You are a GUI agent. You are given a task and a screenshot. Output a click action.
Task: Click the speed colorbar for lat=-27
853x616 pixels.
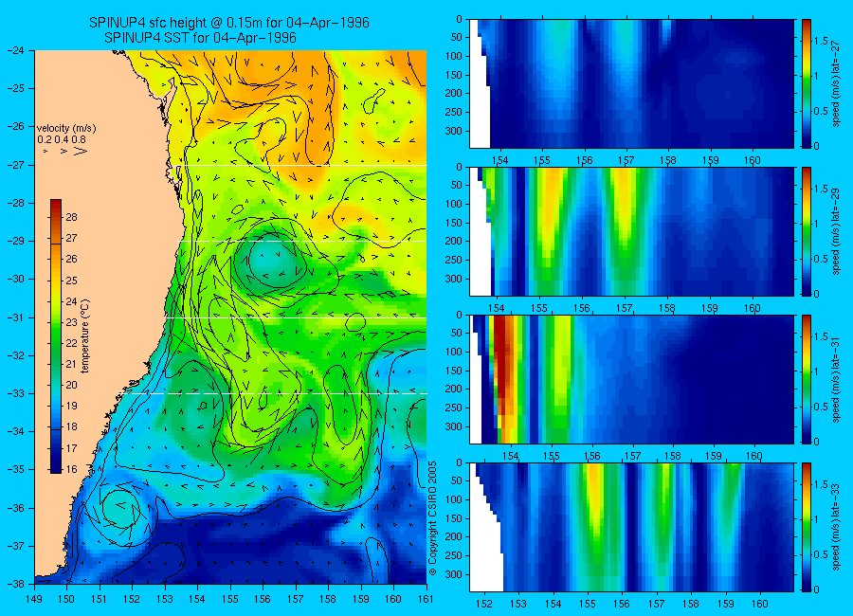pyautogui.click(x=806, y=83)
